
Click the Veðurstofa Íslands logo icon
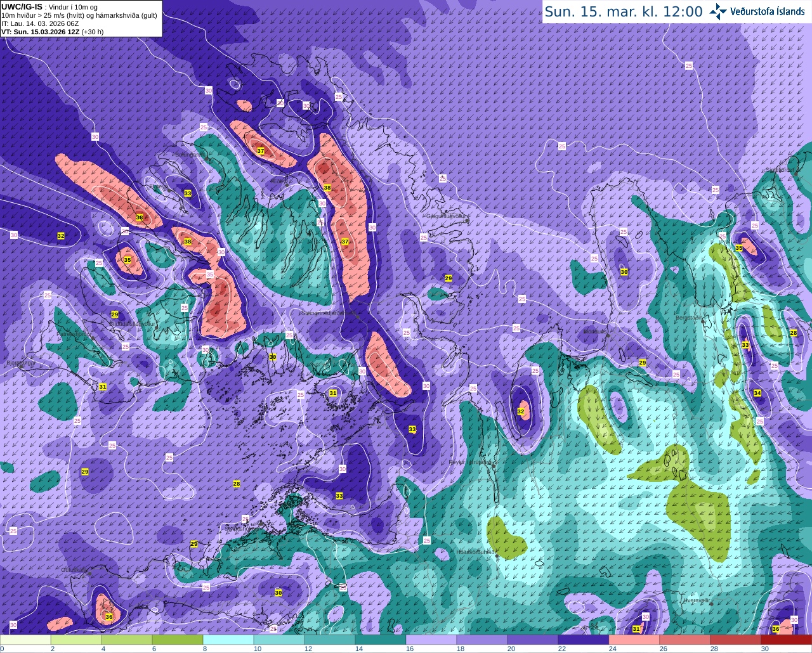click(718, 11)
